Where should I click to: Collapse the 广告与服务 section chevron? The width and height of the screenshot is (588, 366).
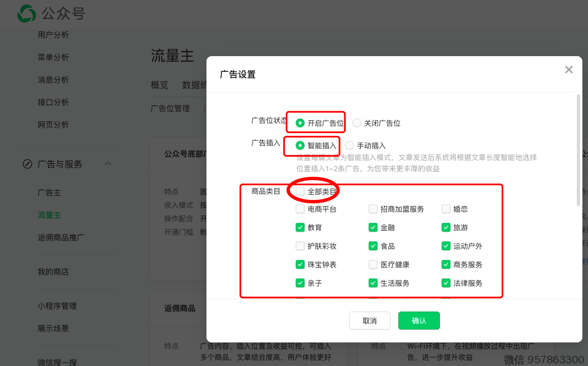[x=108, y=163]
